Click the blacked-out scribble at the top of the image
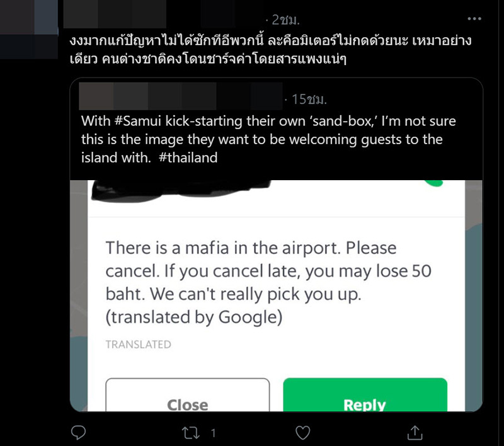This screenshot has width=504, height=446. (181, 191)
